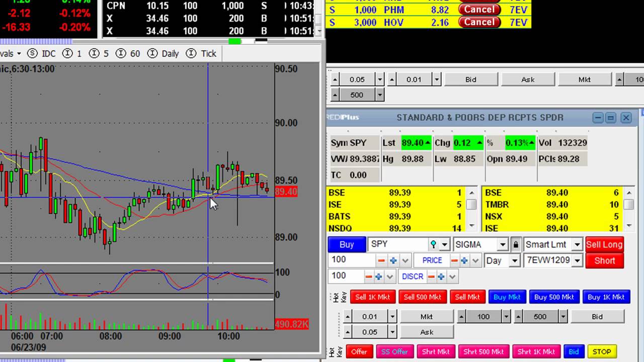Viewport: 644px width, 362px height.
Task: Open the 7EVW1209 account dropdown
Action: (577, 260)
